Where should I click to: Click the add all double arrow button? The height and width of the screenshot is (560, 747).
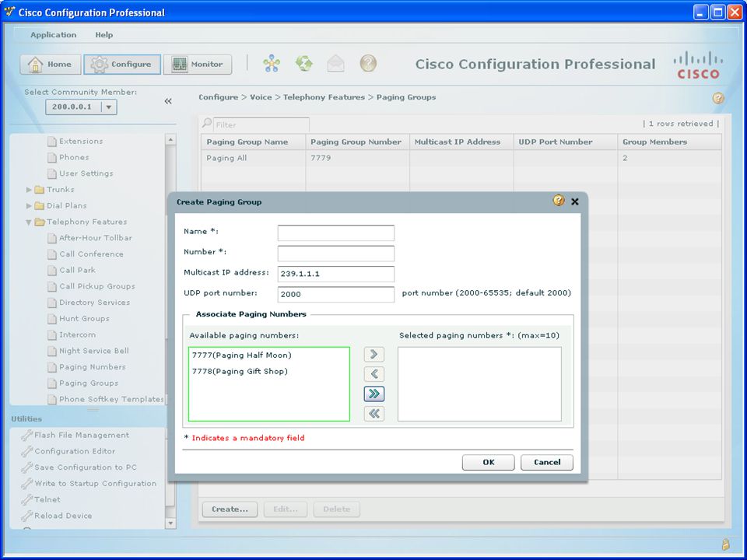click(374, 394)
